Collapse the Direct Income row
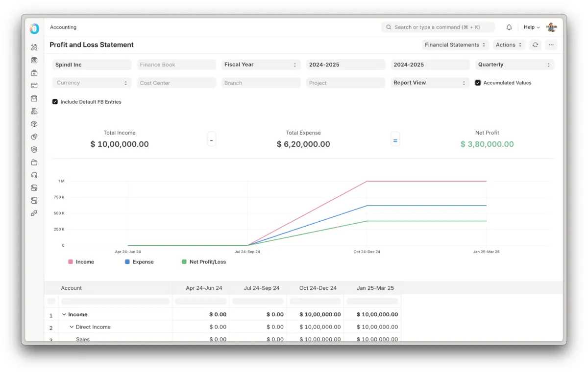The height and width of the screenshot is (373, 588). (72, 327)
